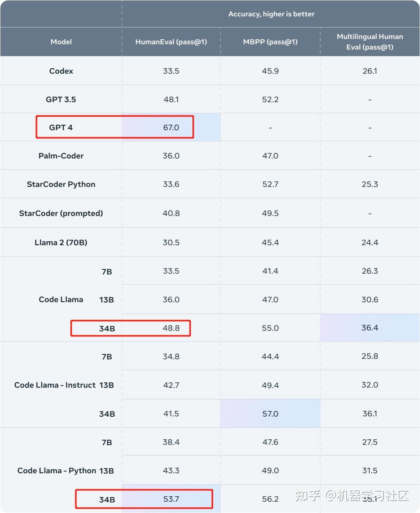Select the highlighted 57.0 MBPP score

click(270, 414)
